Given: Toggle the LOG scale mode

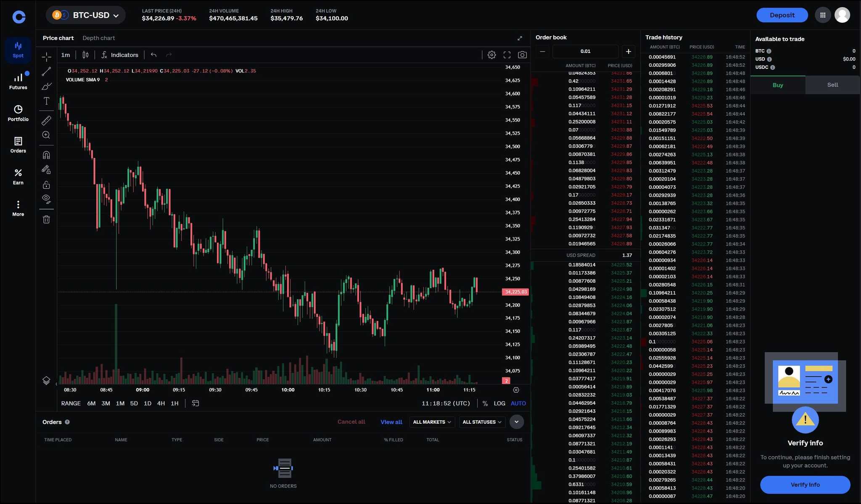Looking at the screenshot, I should 499,403.
